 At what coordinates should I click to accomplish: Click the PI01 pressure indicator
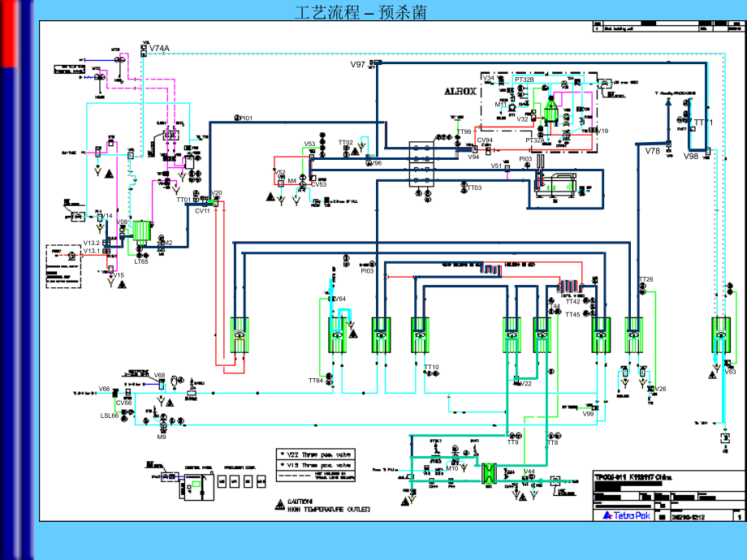(237, 118)
